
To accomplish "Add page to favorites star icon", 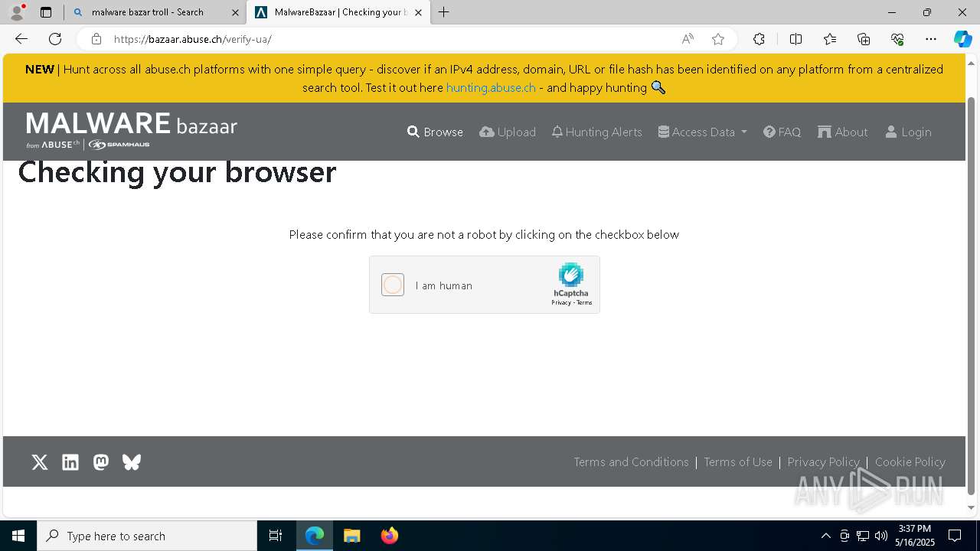I will [x=718, y=39].
